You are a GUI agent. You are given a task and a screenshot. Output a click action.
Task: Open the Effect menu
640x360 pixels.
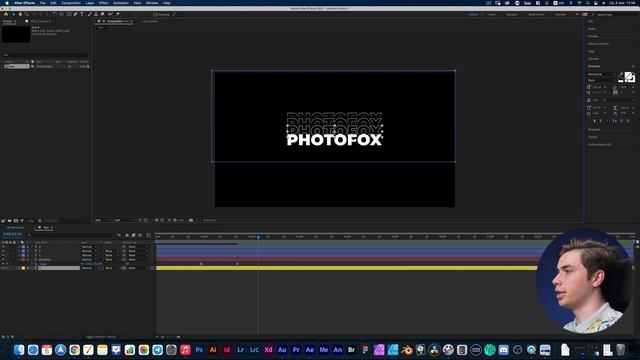104,3
